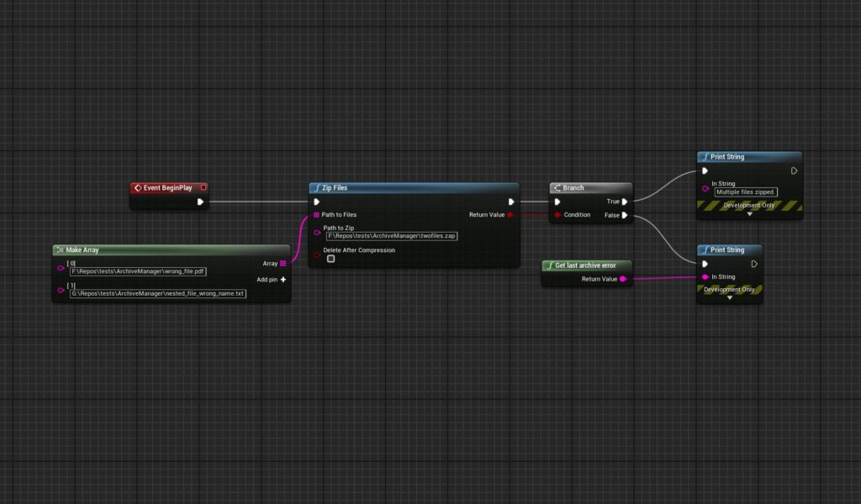
Task: Select the Get last archive error node title
Action: click(x=585, y=265)
